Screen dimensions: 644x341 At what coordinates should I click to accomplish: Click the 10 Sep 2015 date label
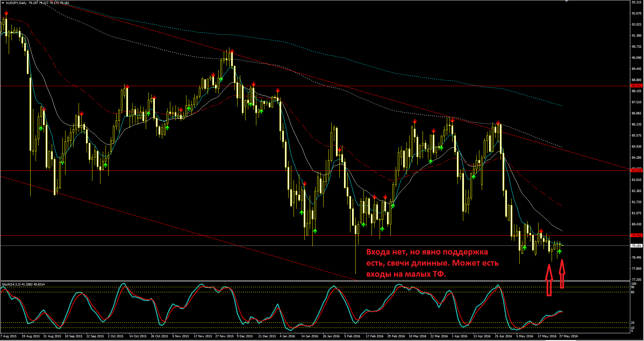coord(74,336)
